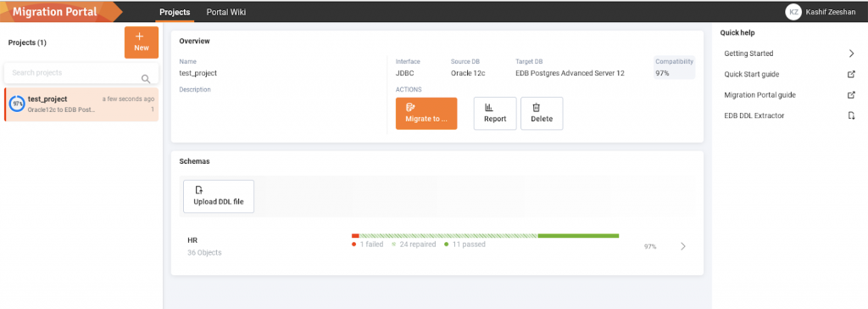Image resolution: width=868 pixels, height=309 pixels.
Task: Click the search magnifier icon in projects
Action: pyautogui.click(x=146, y=79)
